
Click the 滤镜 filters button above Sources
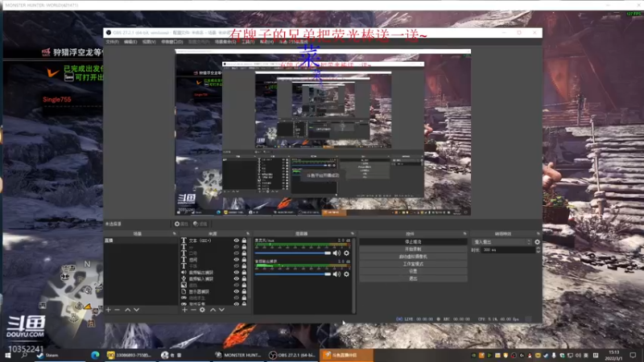point(200,224)
